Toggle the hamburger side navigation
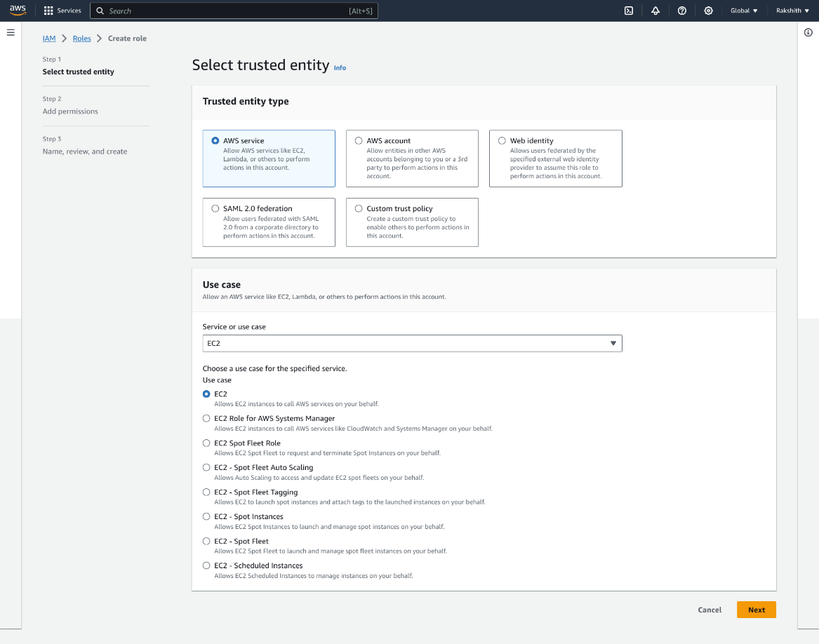The image size is (819, 644). [x=11, y=32]
